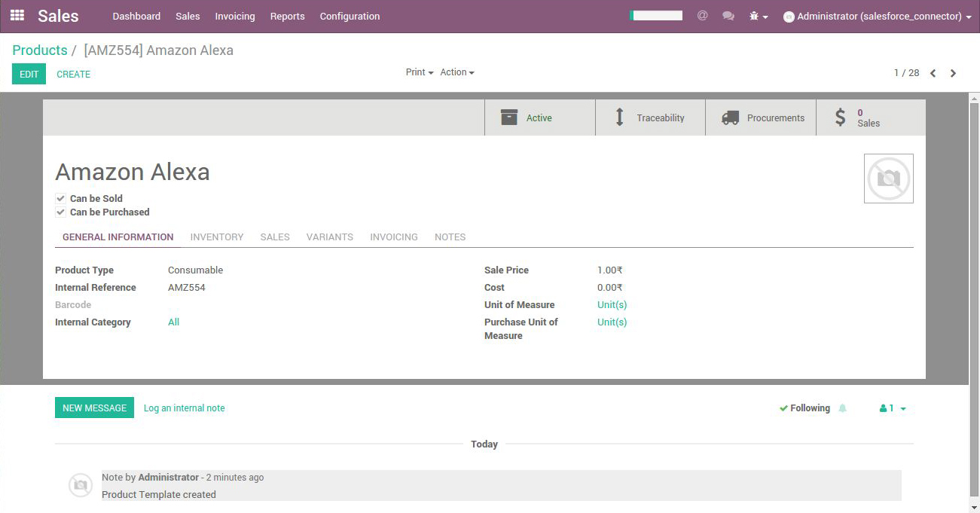
Task: Toggle the Can be Purchased checkbox
Action: 61,212
